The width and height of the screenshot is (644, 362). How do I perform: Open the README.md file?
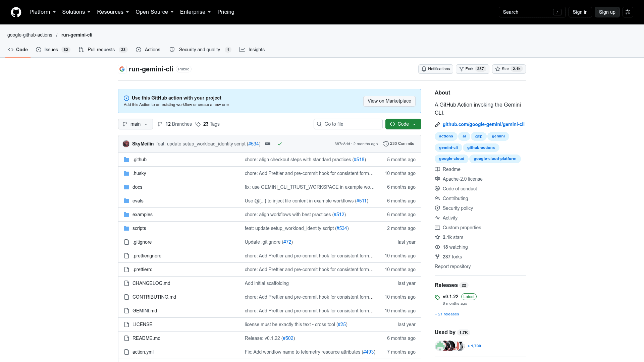point(146,338)
